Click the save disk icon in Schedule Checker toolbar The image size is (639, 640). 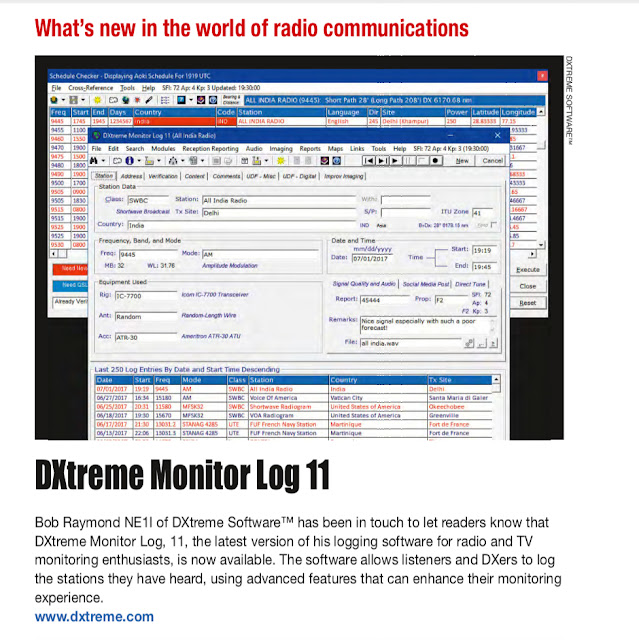click(x=73, y=100)
